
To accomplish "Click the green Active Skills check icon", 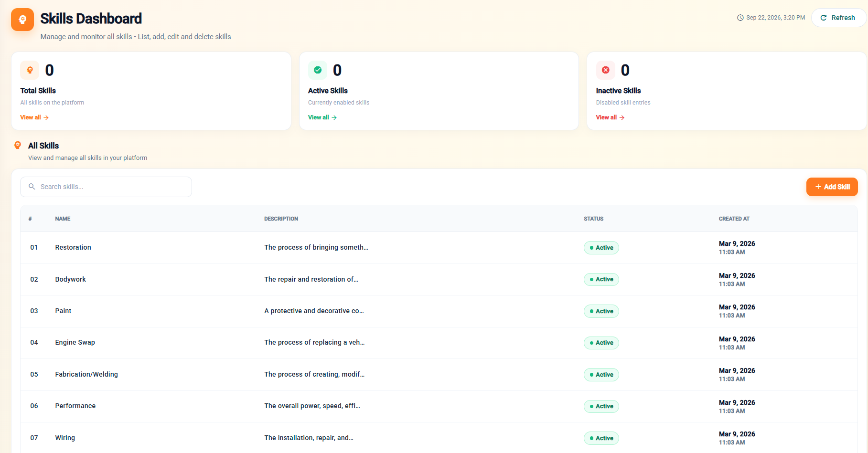I will pyautogui.click(x=318, y=70).
